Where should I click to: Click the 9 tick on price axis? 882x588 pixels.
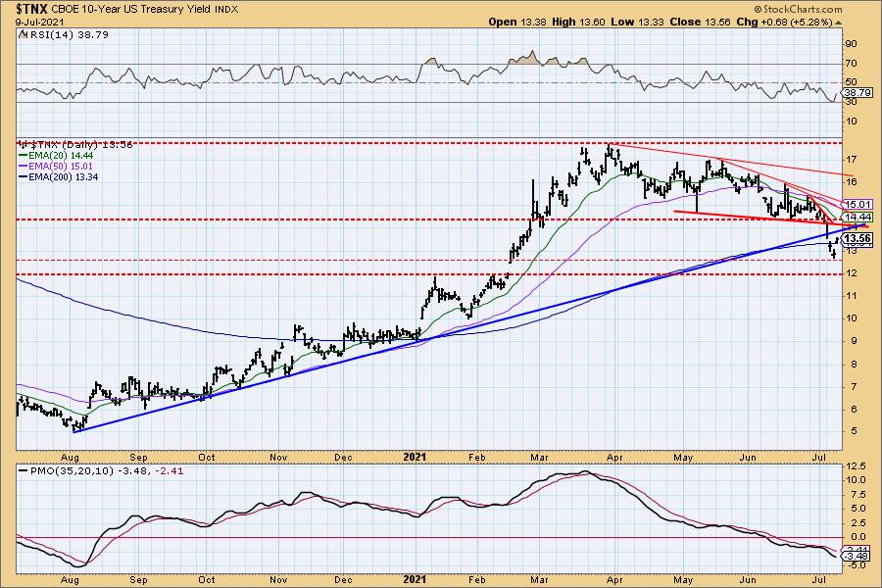[854, 341]
